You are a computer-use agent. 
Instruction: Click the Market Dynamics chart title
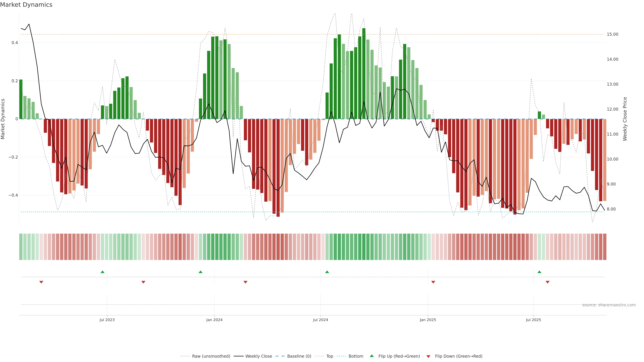click(26, 5)
